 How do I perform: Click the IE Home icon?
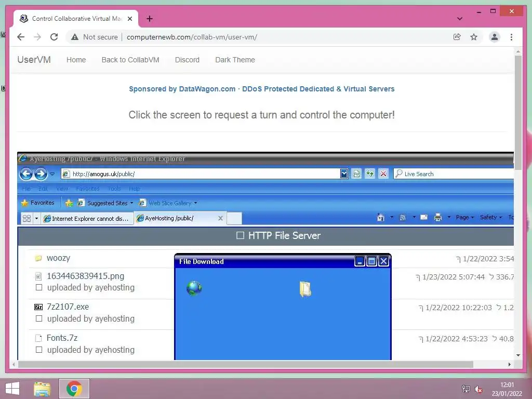(381, 217)
